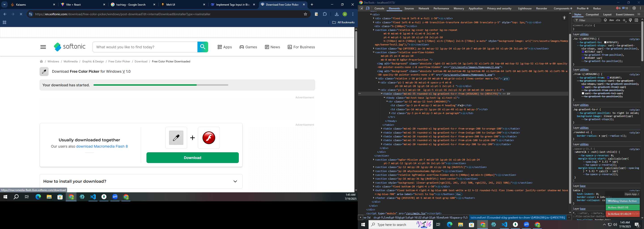Open the Network tab in DevTools
Screen dimensions: 644x229
pyautogui.click(x=424, y=8)
